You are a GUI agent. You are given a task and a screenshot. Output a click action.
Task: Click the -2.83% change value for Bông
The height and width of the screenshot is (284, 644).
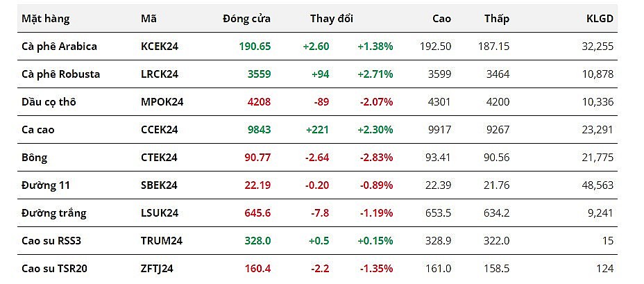coord(376,158)
